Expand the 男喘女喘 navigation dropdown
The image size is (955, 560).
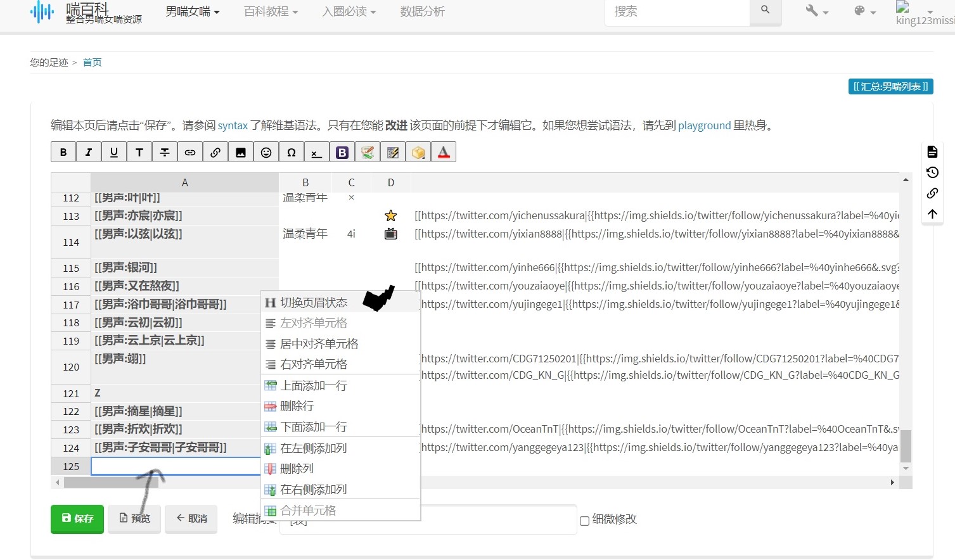[x=192, y=11]
